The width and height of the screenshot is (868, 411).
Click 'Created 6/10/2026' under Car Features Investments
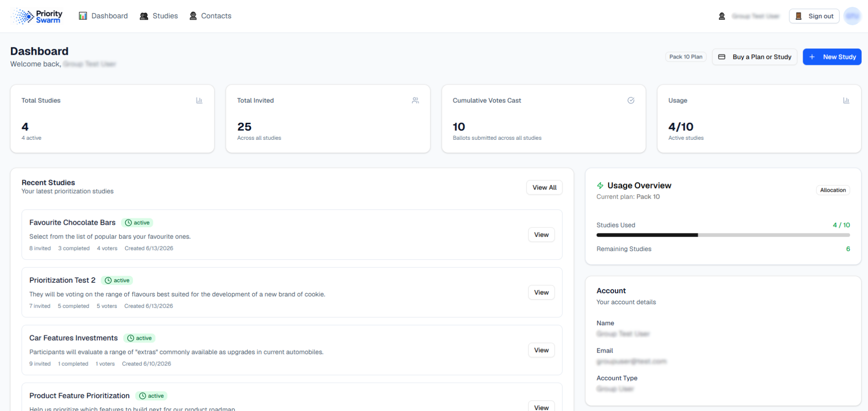(x=147, y=364)
